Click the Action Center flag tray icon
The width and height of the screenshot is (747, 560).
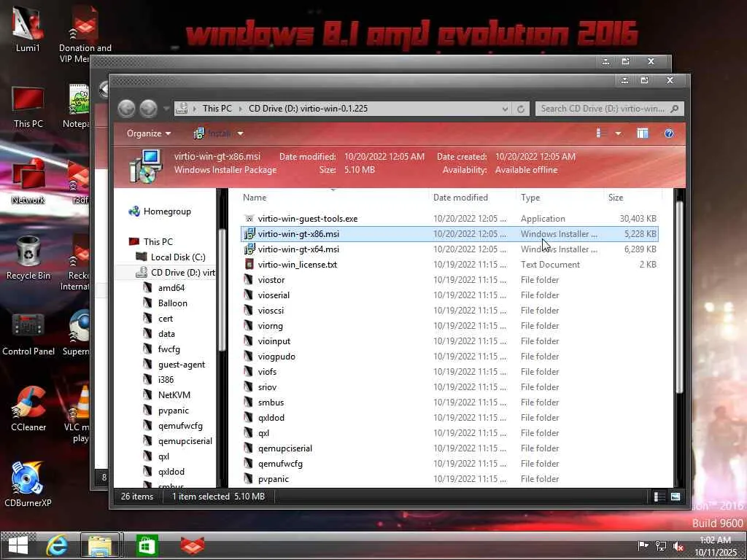pyautogui.click(x=643, y=545)
